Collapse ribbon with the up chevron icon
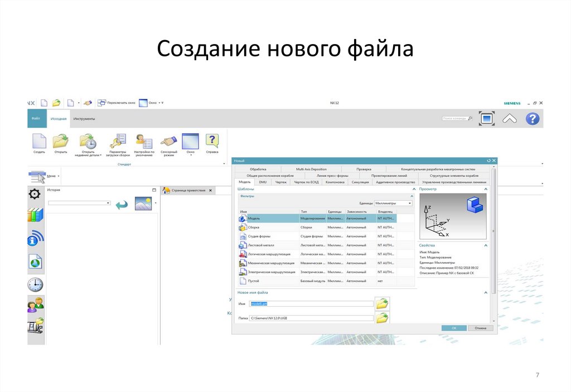This screenshot has height=392, width=571. coord(510,118)
